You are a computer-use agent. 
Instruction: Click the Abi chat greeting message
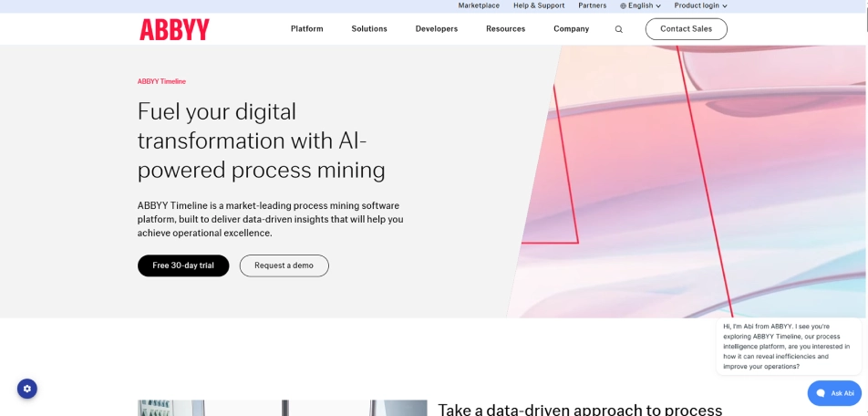[x=787, y=346]
